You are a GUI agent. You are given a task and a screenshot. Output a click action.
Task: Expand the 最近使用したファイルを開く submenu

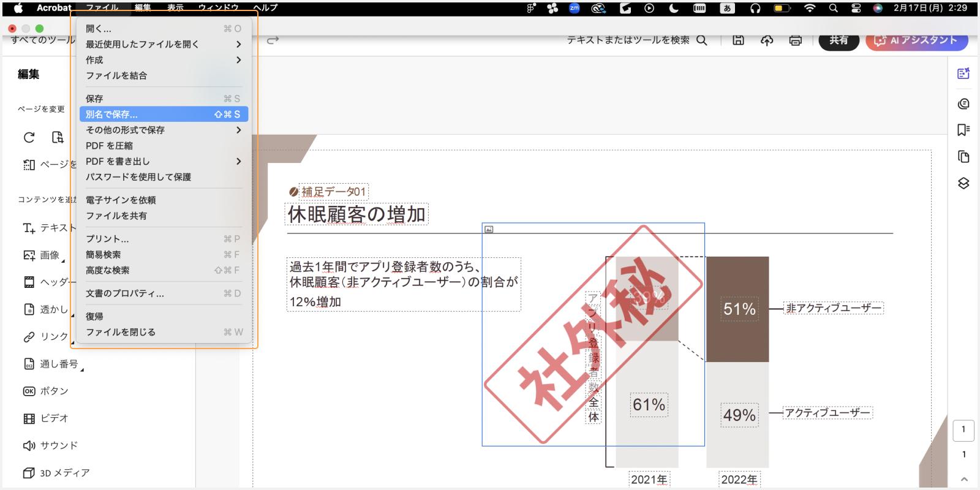point(238,44)
